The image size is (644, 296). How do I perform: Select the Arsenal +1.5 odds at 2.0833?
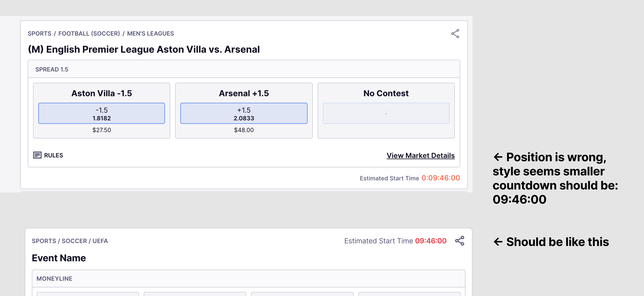(244, 114)
